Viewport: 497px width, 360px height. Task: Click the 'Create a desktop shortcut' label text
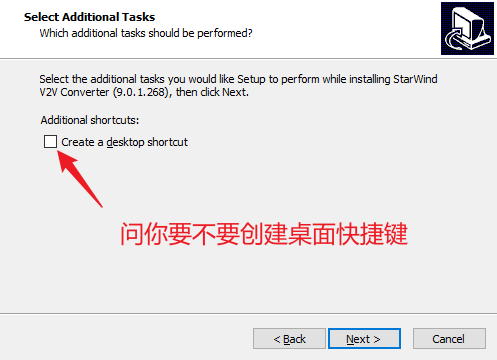point(124,142)
